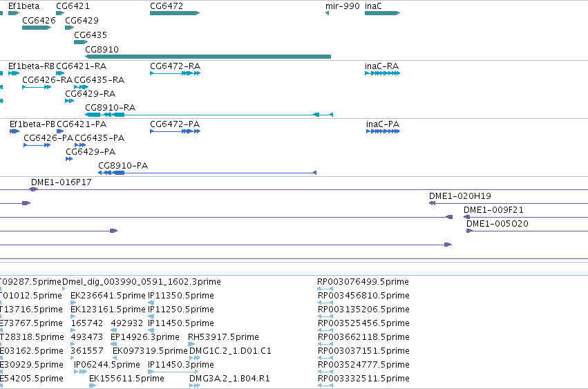Select the long CG8910 gene bar
588x389 pixels.
coord(208,57)
